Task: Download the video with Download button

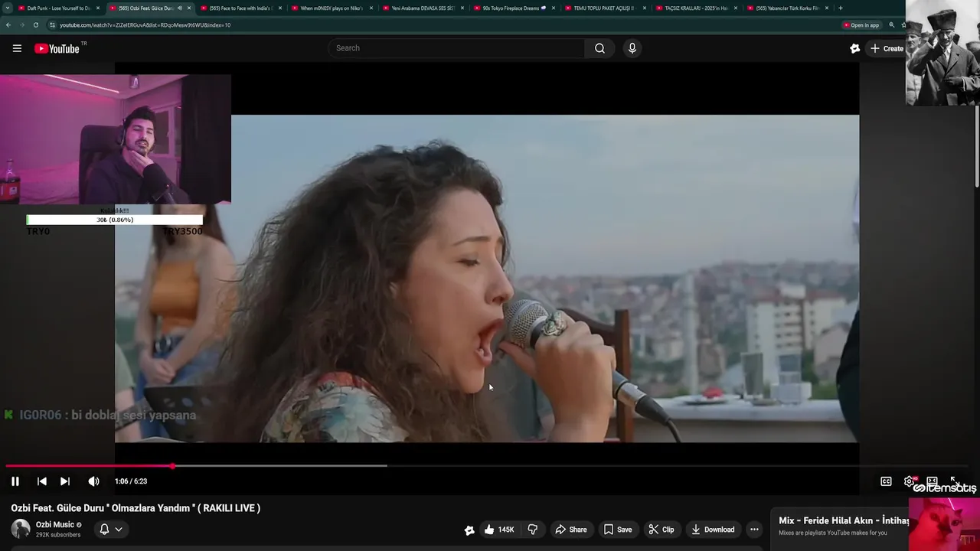Action: [713, 530]
